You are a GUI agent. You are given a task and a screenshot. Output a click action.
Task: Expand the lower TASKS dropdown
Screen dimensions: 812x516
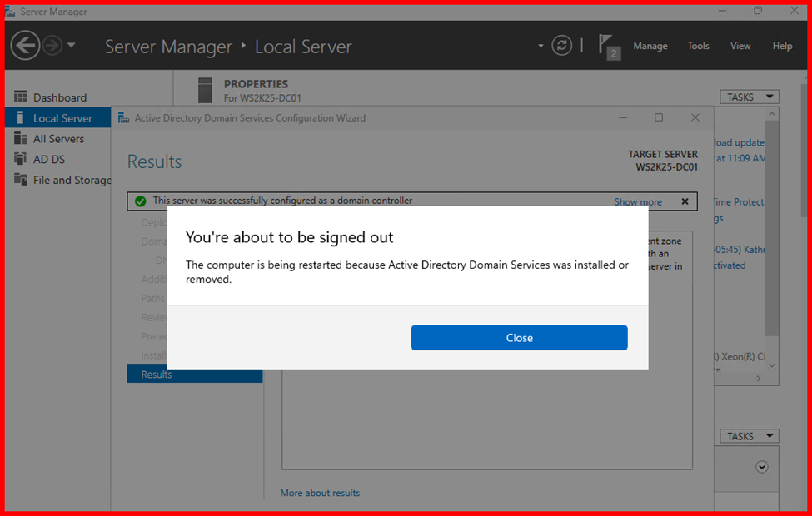click(x=748, y=436)
